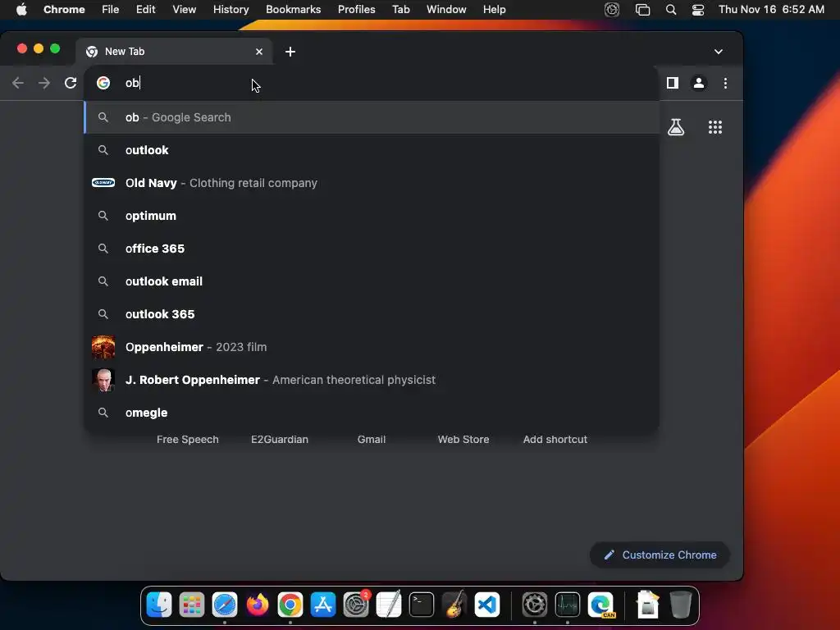Select the J. Robert Oppenheimer suggestion
The height and width of the screenshot is (630, 840).
[372, 380]
